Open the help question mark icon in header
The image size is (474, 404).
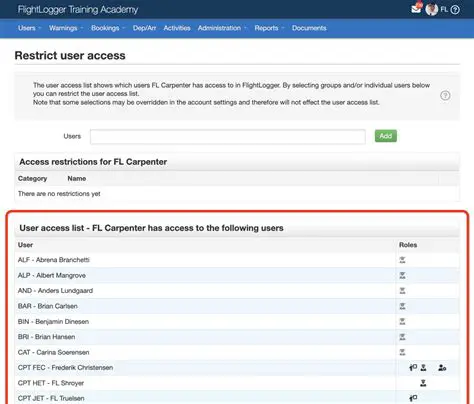coord(455,10)
